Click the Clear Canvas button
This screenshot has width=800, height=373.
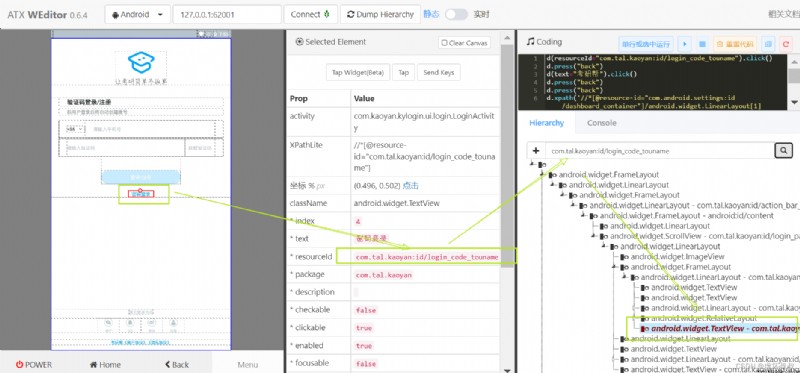[x=464, y=43]
